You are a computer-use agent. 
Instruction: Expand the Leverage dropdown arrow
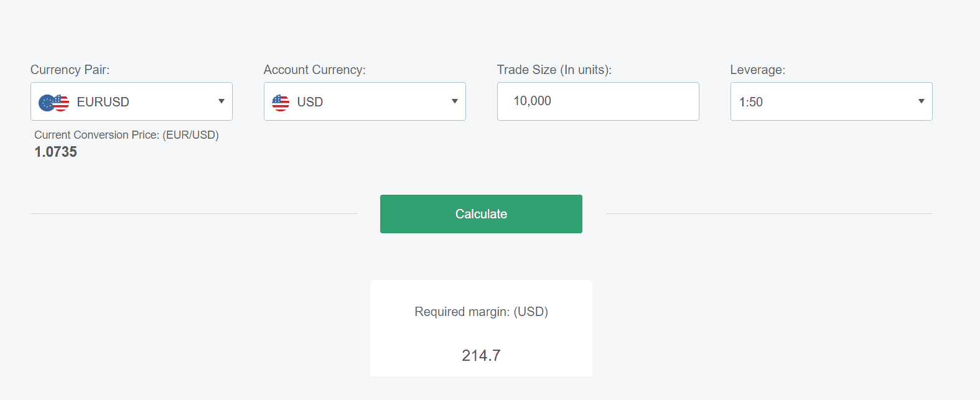click(922, 101)
